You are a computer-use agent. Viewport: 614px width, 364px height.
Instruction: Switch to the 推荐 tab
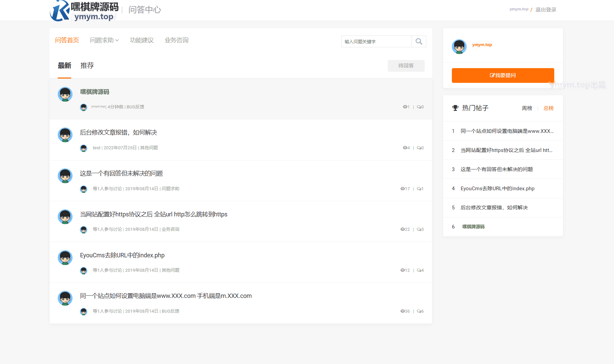(x=87, y=66)
